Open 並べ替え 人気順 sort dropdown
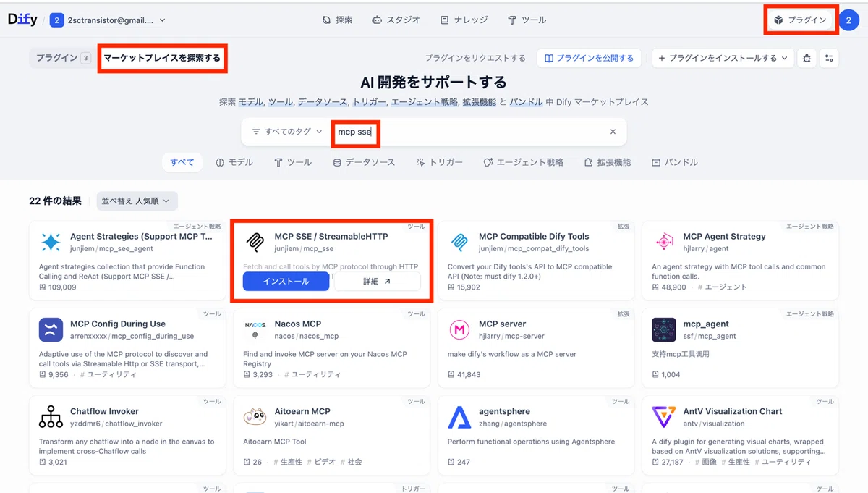Screen dimensions: 868x493 pos(137,201)
